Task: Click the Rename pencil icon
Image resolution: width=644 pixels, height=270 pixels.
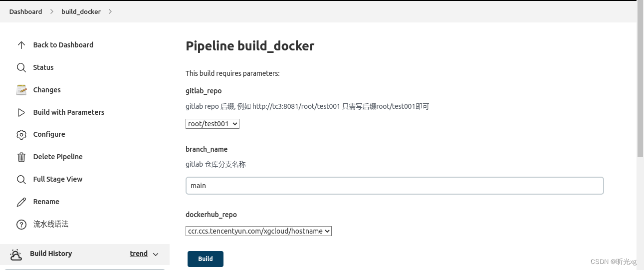Action: [21, 202]
